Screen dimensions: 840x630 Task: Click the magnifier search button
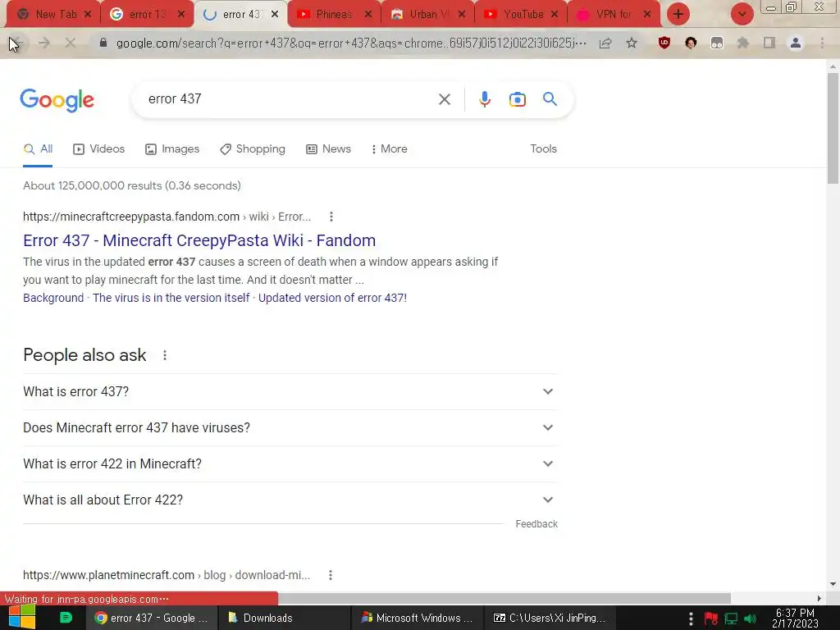coord(550,99)
